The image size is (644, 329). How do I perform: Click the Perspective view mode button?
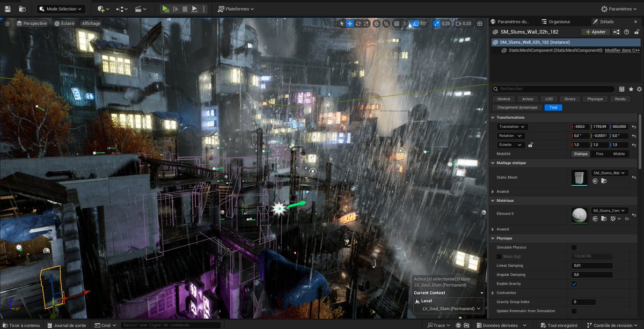pyautogui.click(x=32, y=24)
